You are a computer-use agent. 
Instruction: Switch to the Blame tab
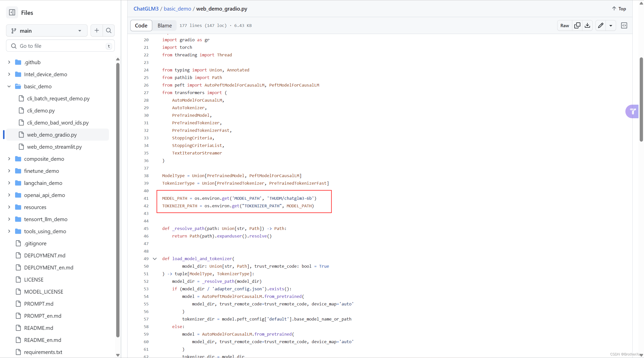[165, 25]
